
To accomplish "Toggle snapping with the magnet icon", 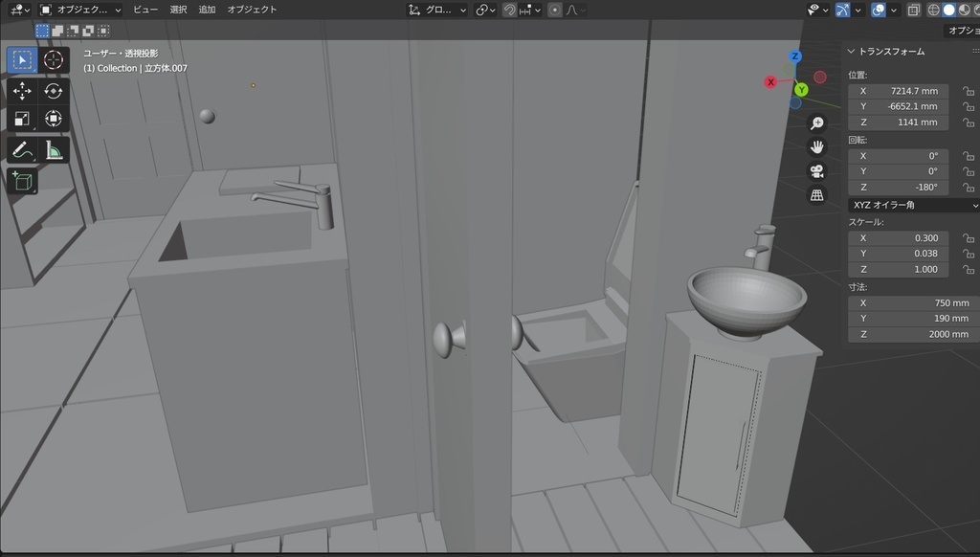I will tap(508, 10).
